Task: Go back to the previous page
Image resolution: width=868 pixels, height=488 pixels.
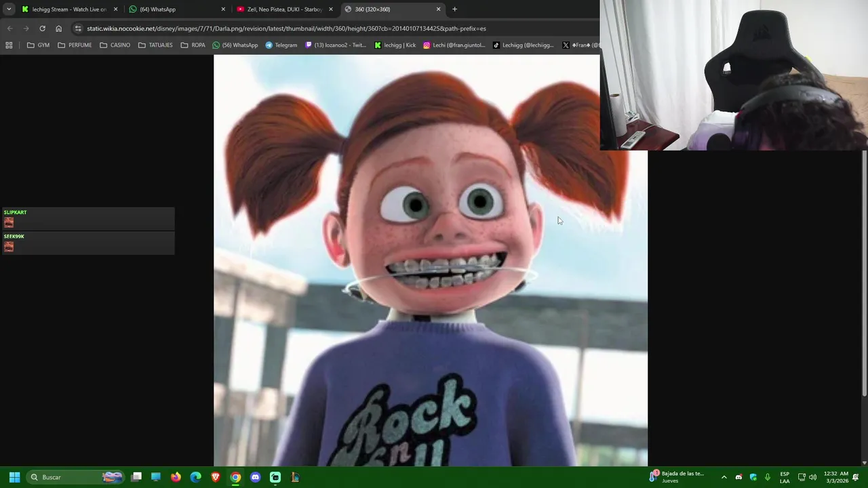Action: (9, 28)
